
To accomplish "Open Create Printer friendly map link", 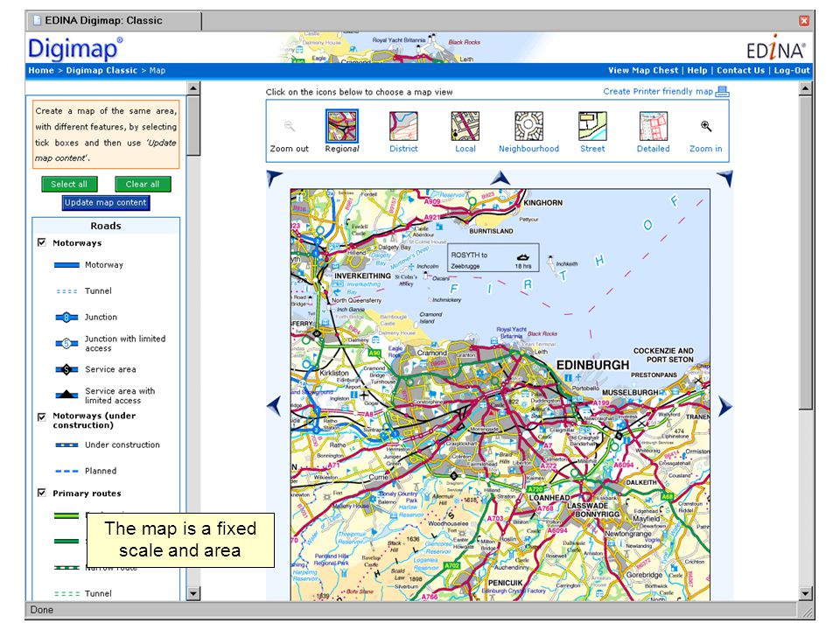I will [658, 92].
